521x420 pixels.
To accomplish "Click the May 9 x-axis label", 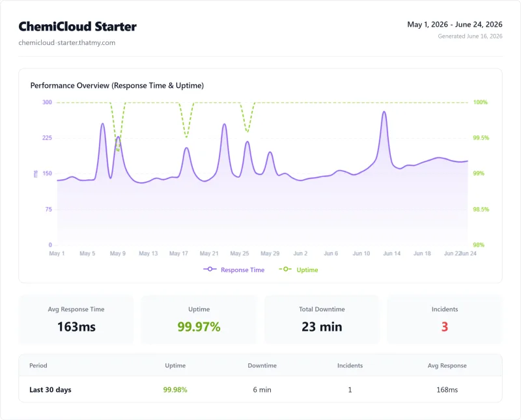I will pyautogui.click(x=118, y=253).
